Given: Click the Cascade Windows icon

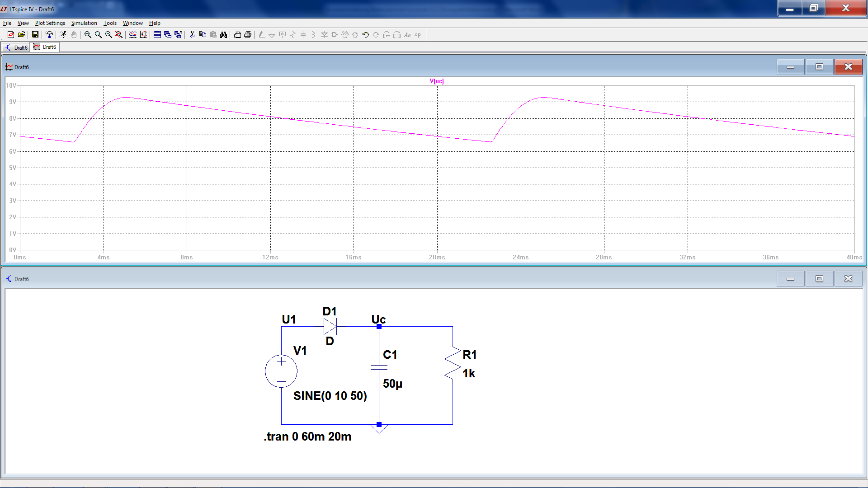Looking at the screenshot, I should point(168,35).
